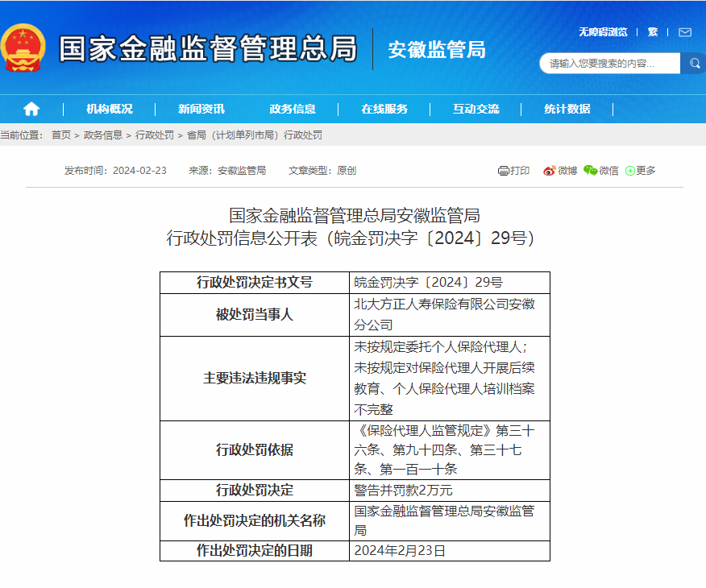Image resolution: width=706 pixels, height=588 pixels.
Task: Go to 首页 in breadcrumb
Action: tap(61, 135)
